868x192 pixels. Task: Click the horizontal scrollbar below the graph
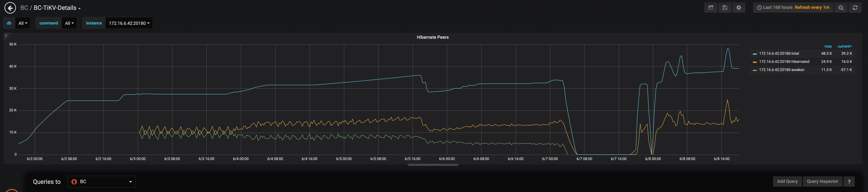click(432, 165)
